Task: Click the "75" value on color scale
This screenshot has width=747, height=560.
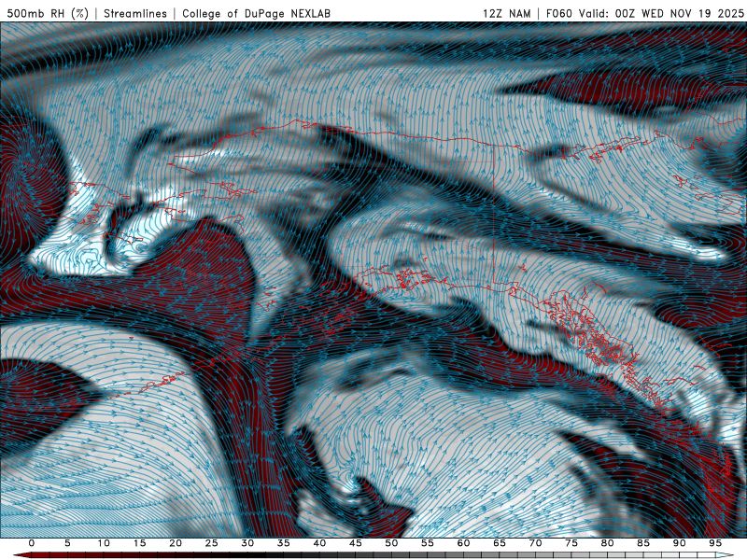Action: 571,543
